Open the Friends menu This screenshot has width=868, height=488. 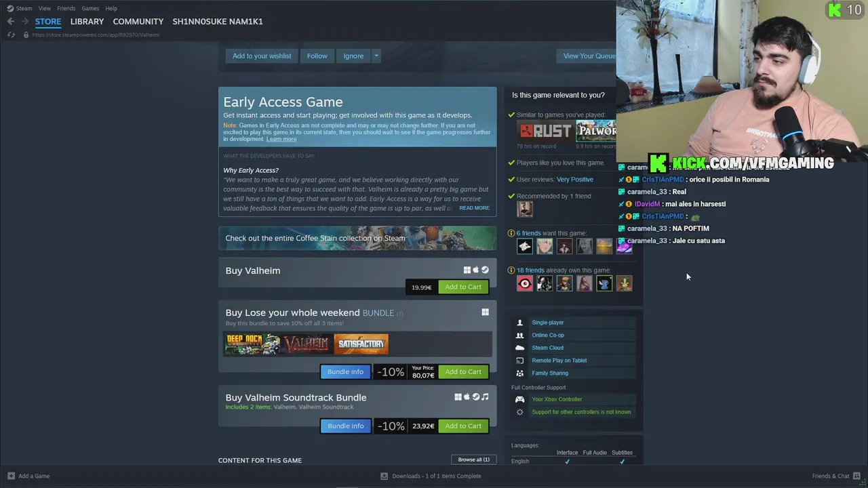[x=66, y=8]
